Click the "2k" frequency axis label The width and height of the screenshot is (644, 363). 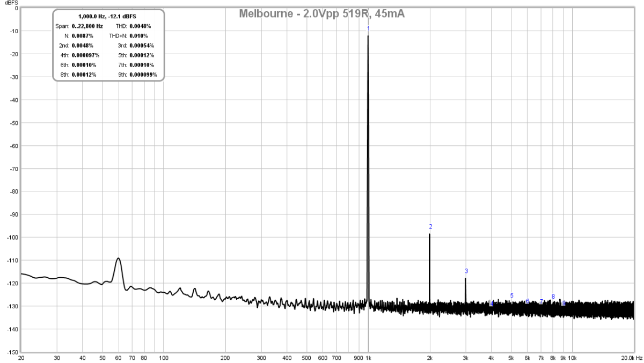pyautogui.click(x=430, y=357)
